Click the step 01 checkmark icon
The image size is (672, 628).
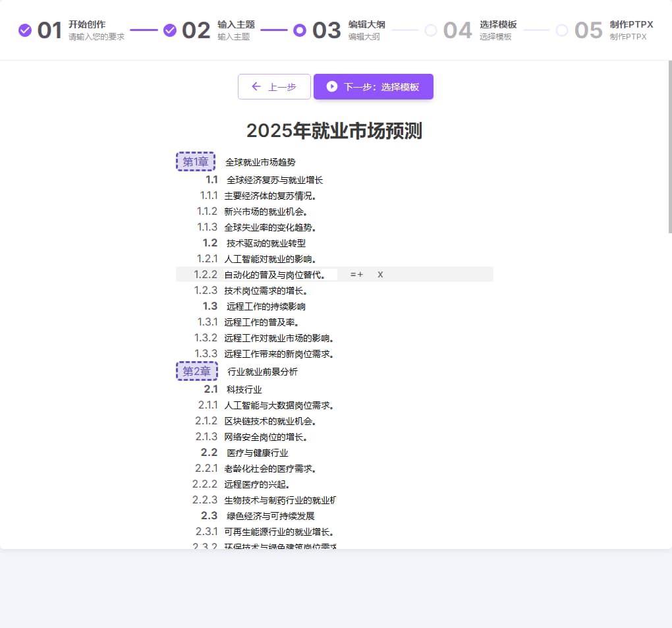[x=25, y=30]
